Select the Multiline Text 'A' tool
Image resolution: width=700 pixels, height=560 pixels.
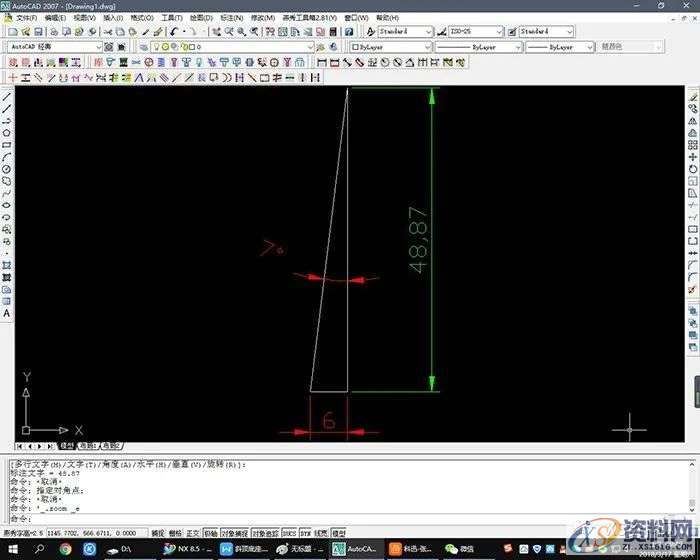click(7, 313)
